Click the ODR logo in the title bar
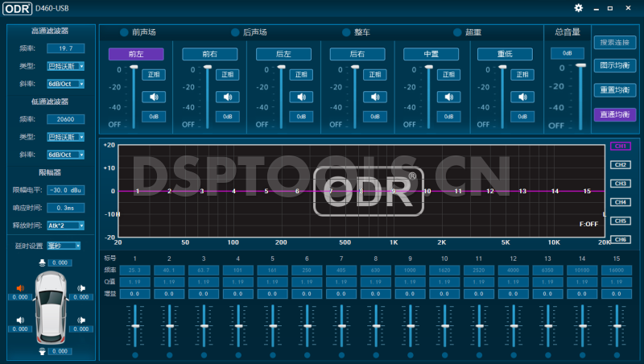 (17, 8)
